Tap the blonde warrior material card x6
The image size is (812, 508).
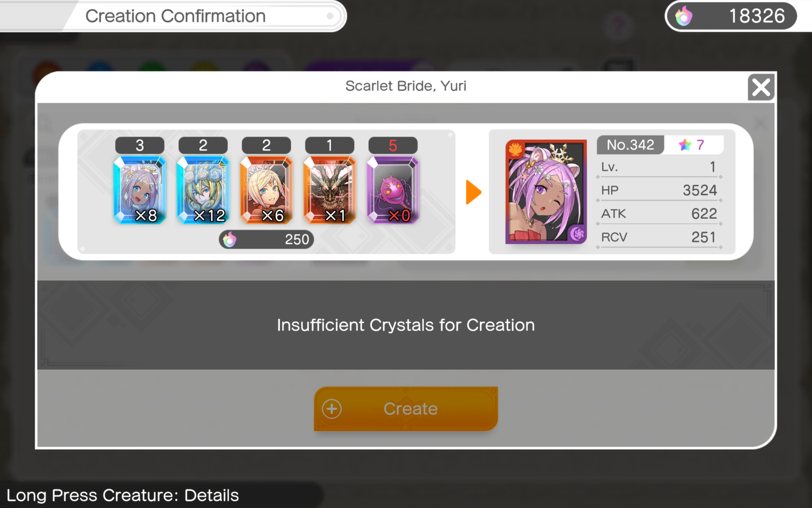pos(267,190)
